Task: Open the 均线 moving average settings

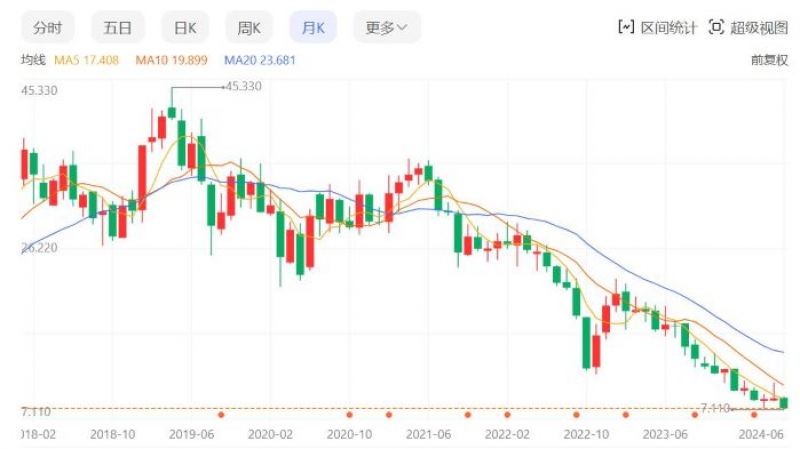Action: tap(33, 60)
